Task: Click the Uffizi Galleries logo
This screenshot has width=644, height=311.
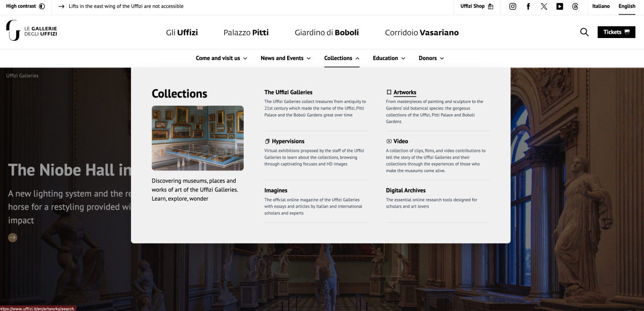Action: click(x=31, y=31)
